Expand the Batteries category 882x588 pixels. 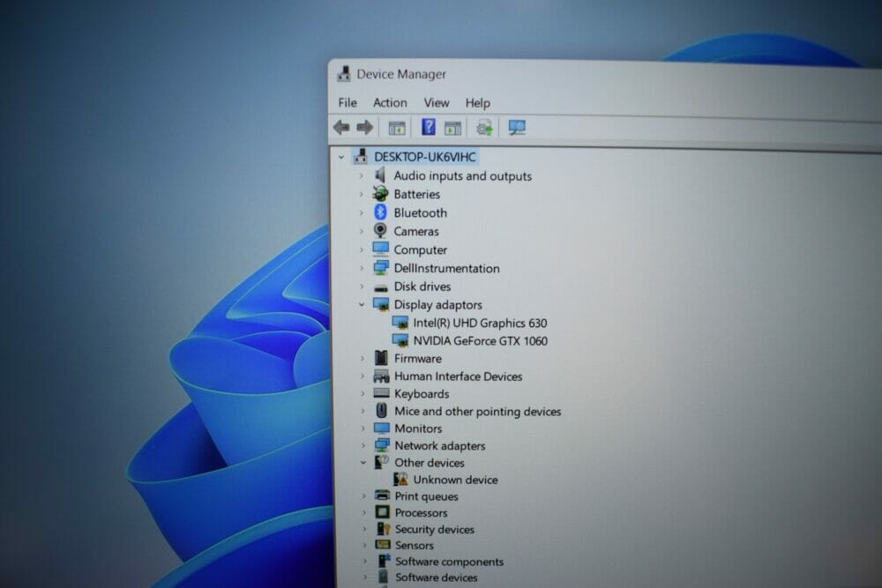pos(361,195)
